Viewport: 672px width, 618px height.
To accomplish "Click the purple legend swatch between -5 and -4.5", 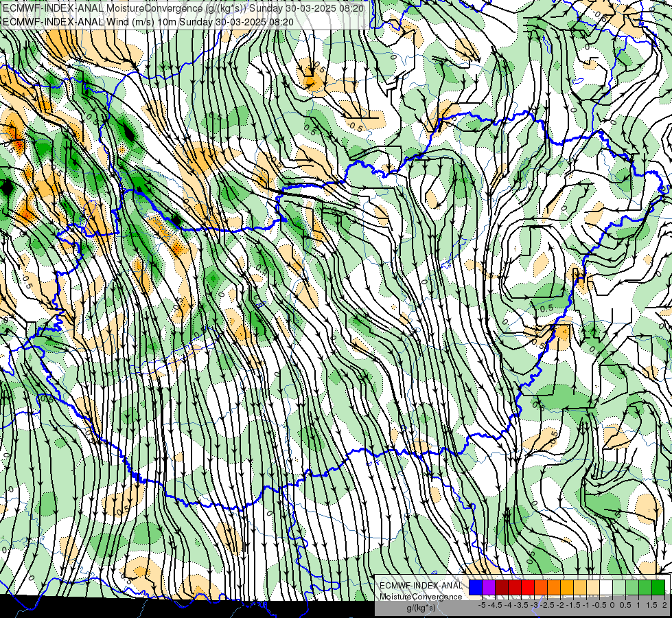I will tap(489, 587).
